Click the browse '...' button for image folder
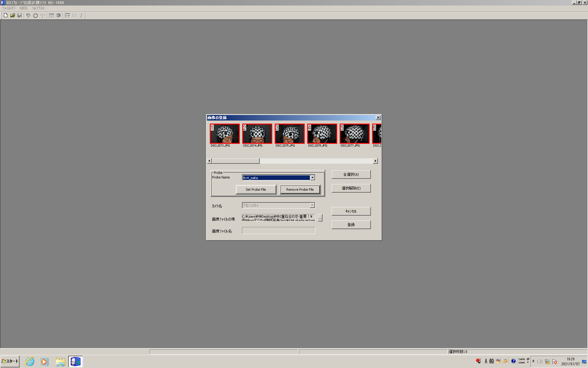This screenshot has height=368, width=588. (x=320, y=218)
